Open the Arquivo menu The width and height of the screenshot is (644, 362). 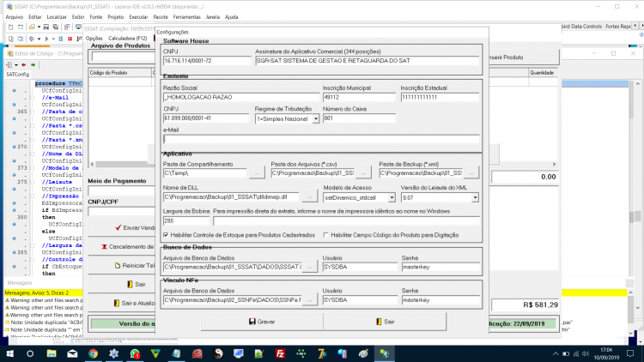tap(15, 17)
